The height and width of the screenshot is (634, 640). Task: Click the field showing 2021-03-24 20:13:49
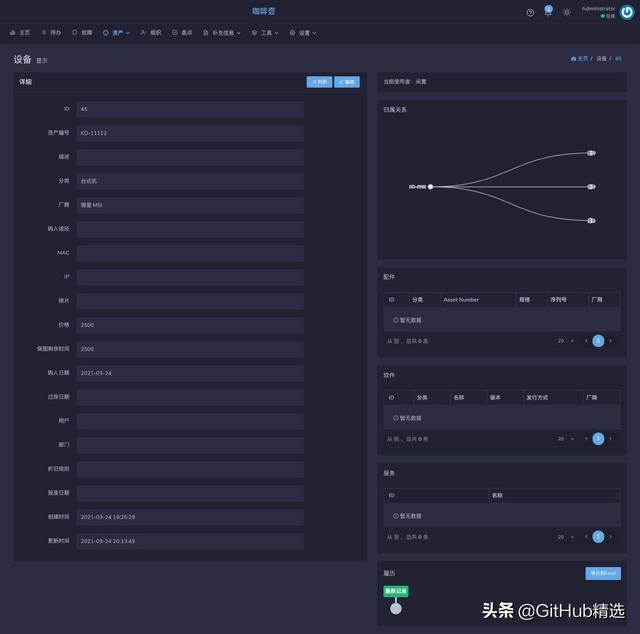click(190, 541)
